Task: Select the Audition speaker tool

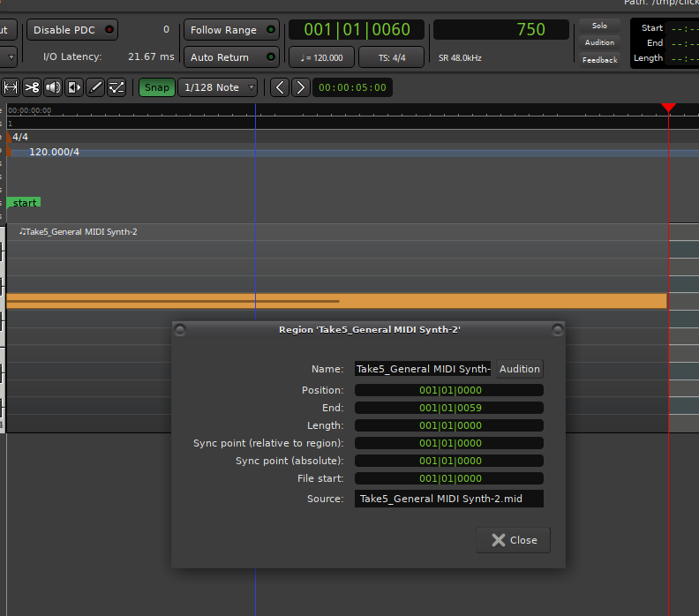Action: (53, 87)
